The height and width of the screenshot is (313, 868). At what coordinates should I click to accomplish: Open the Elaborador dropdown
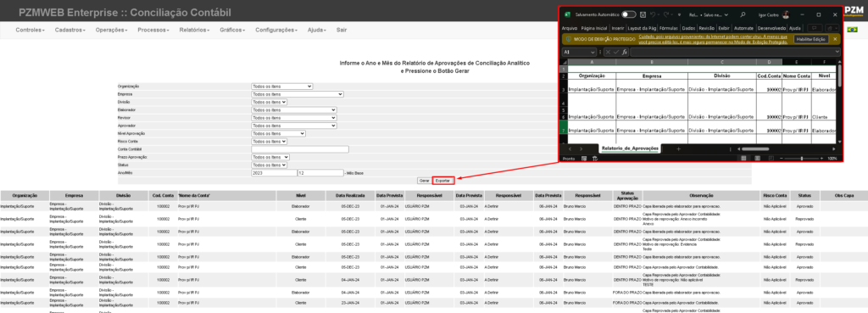(293, 110)
